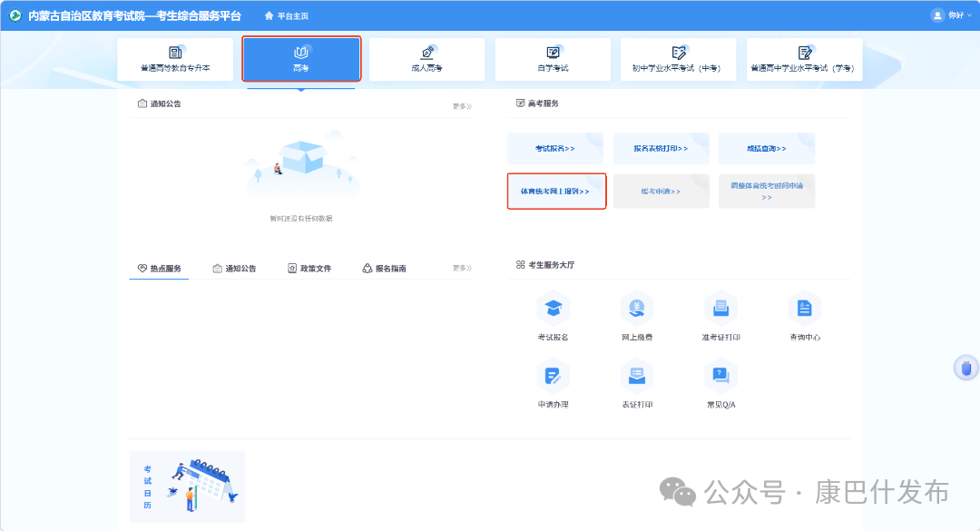Open the 表证打印 envelope icon
This screenshot has width=980, height=531.
[637, 375]
